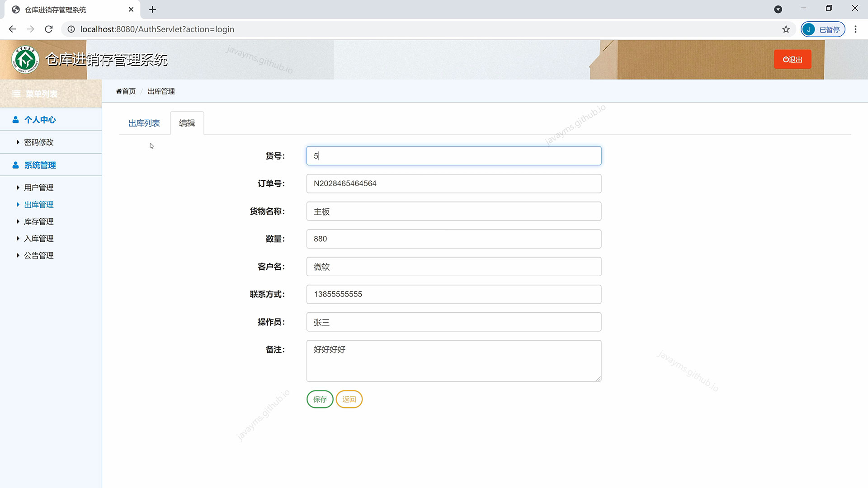The image size is (868, 488).
Task: Open 入库管理 in sidebar menu
Action: pyautogui.click(x=38, y=239)
